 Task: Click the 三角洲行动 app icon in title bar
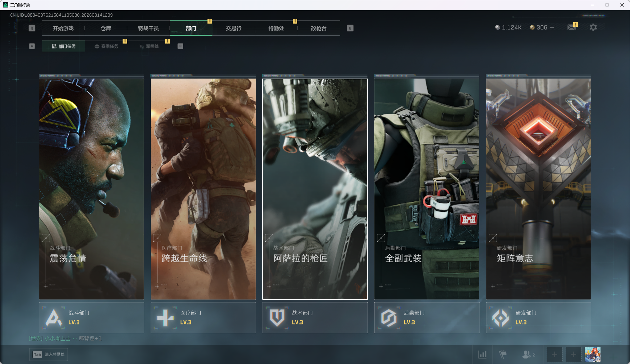(6, 5)
